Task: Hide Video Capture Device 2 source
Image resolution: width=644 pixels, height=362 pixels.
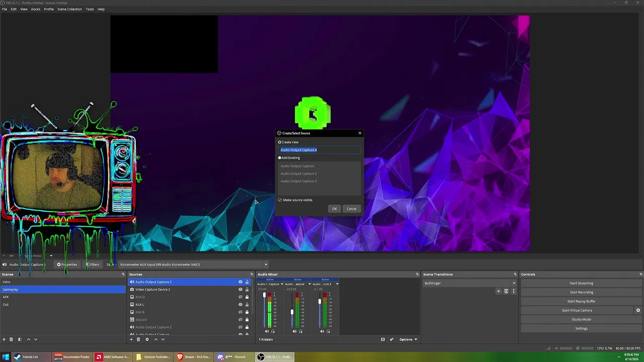Action: click(x=240, y=290)
